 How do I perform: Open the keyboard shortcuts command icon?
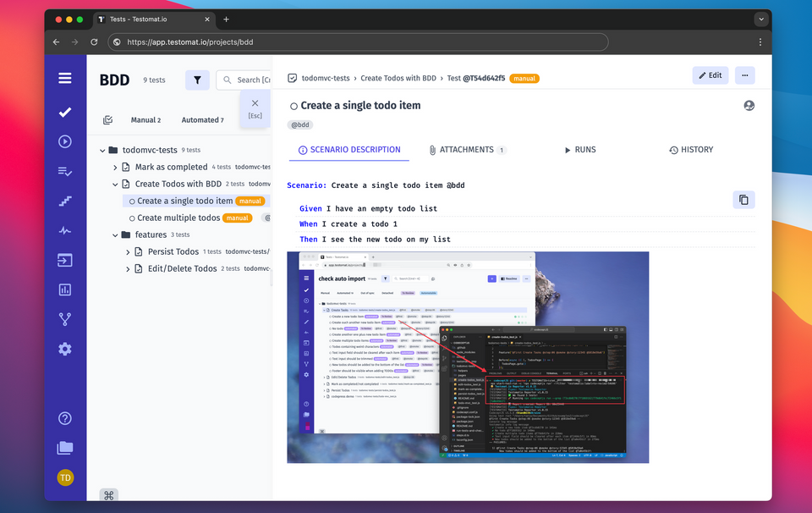(109, 495)
